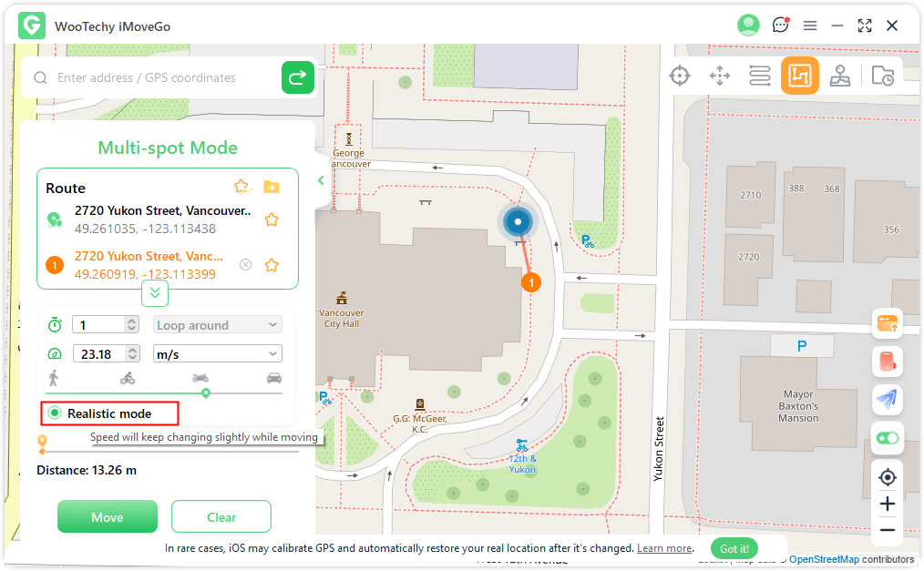Choose the Two-spot mode route icon

pyautogui.click(x=760, y=76)
